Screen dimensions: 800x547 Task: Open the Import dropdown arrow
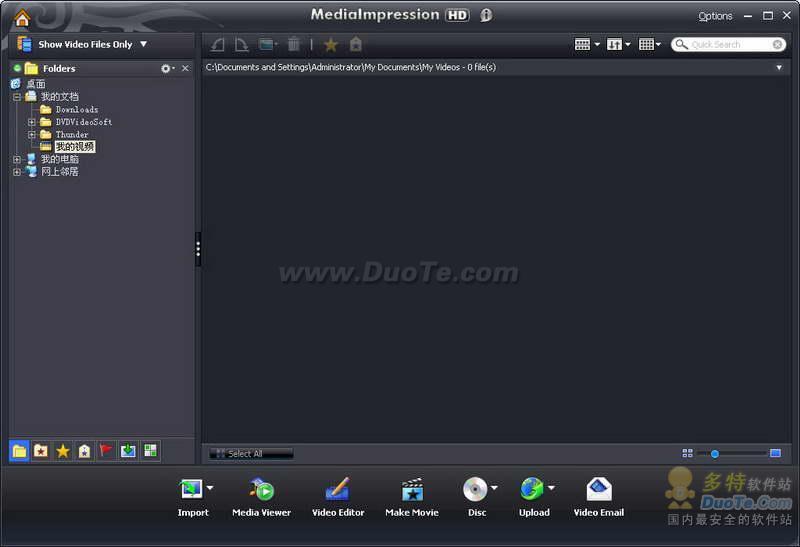pos(210,488)
